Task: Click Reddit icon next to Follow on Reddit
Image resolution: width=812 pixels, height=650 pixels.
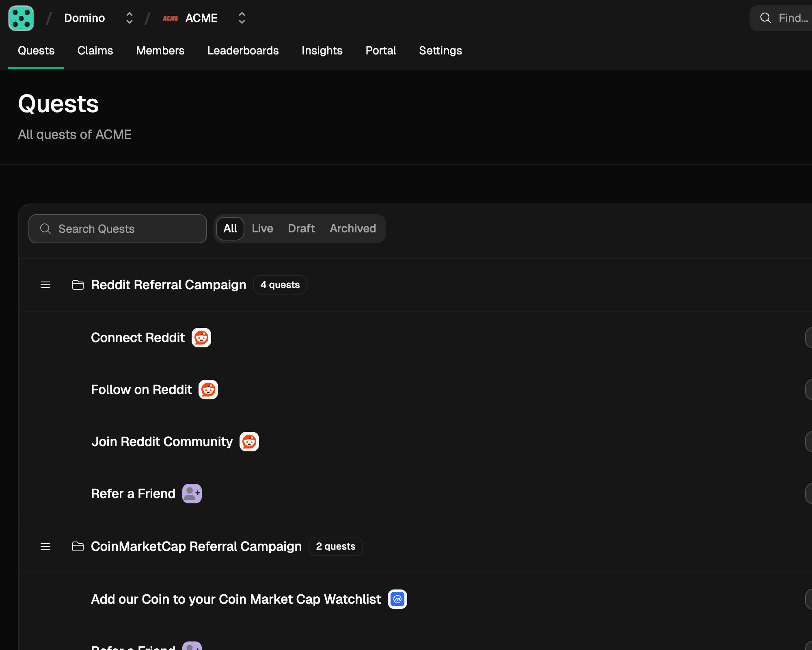Action: point(208,390)
